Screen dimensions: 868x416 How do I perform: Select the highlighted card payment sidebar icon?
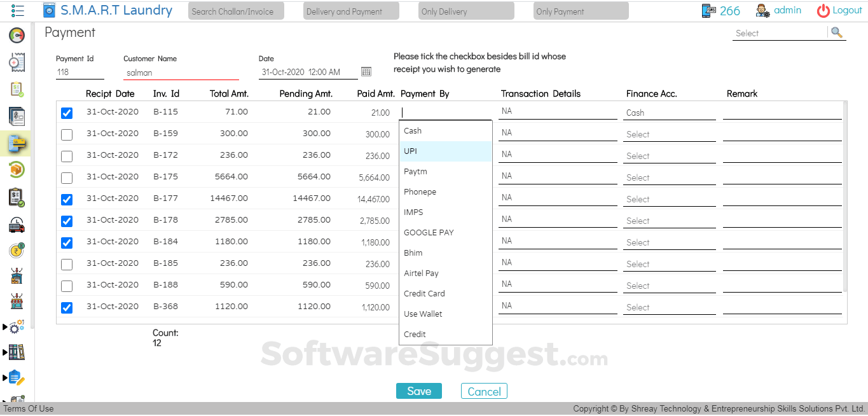(x=17, y=144)
